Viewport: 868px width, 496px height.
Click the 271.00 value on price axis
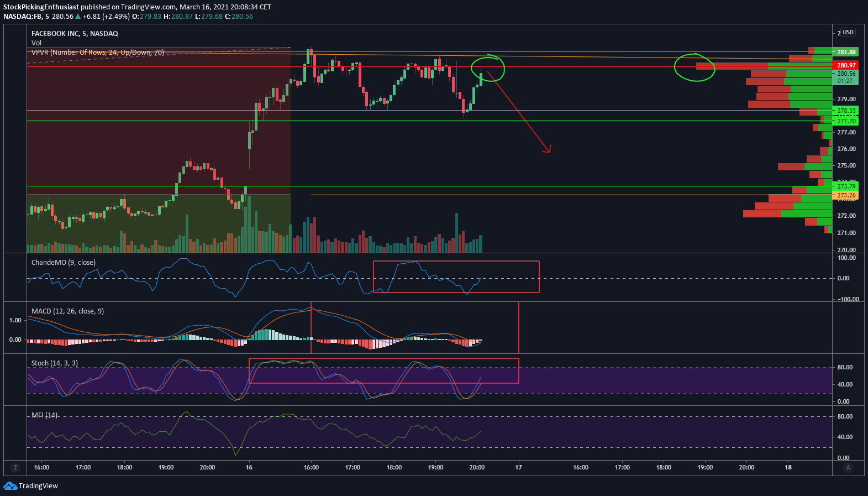coord(846,233)
